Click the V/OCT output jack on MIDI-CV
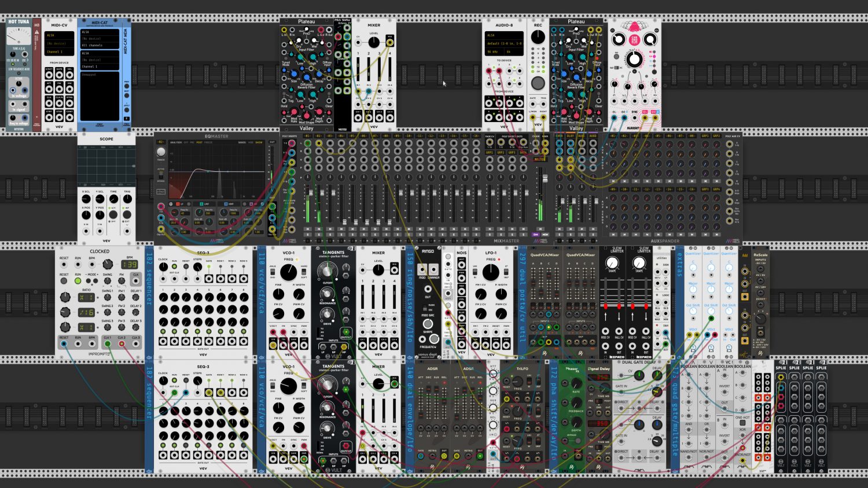This screenshot has width=868, height=488. [x=49, y=75]
